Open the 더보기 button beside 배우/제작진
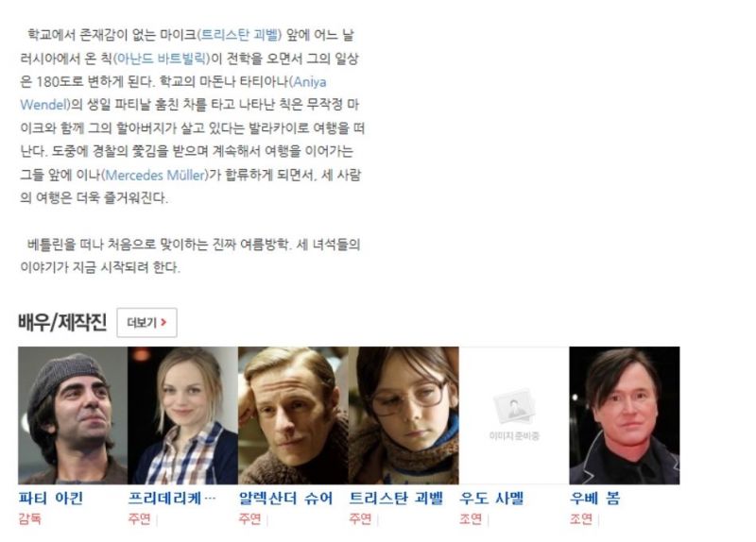Screen dimensions: 756x542 pyautogui.click(x=146, y=322)
